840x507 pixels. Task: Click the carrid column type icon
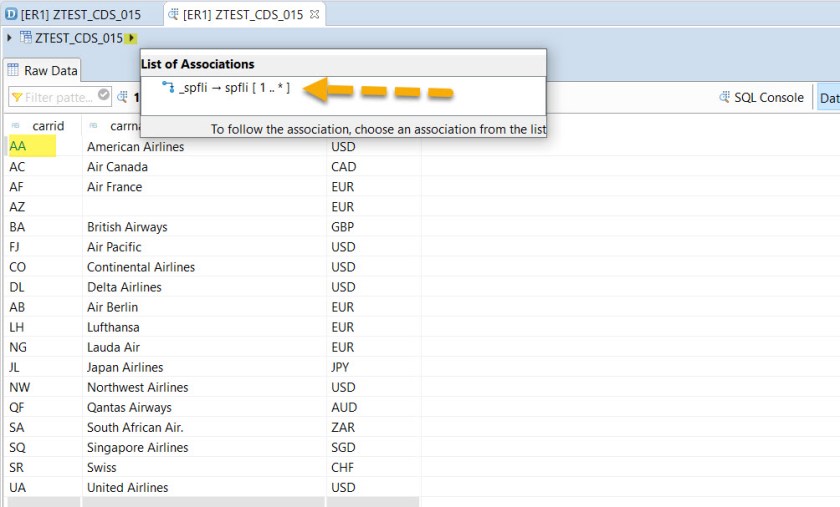16,125
